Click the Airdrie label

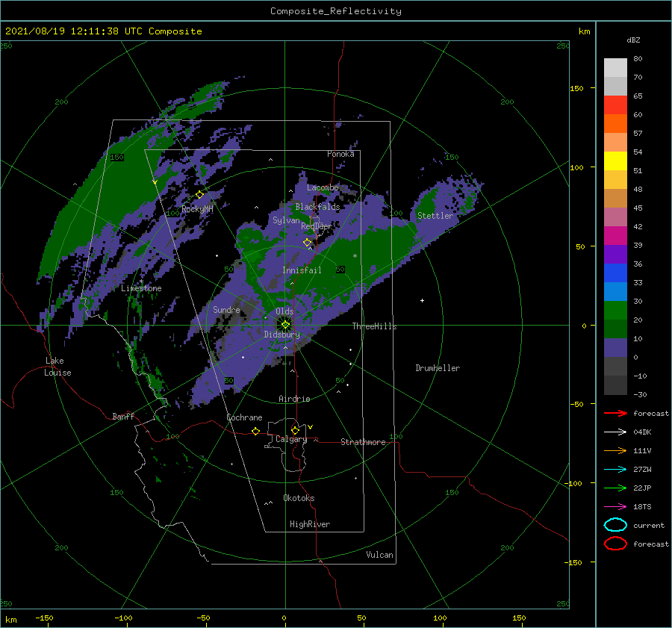coord(294,399)
